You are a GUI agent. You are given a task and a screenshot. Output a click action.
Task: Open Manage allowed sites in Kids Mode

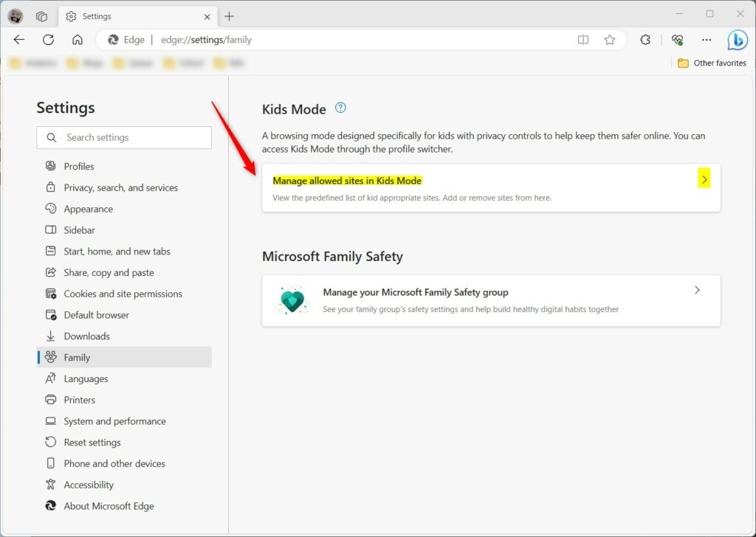491,188
